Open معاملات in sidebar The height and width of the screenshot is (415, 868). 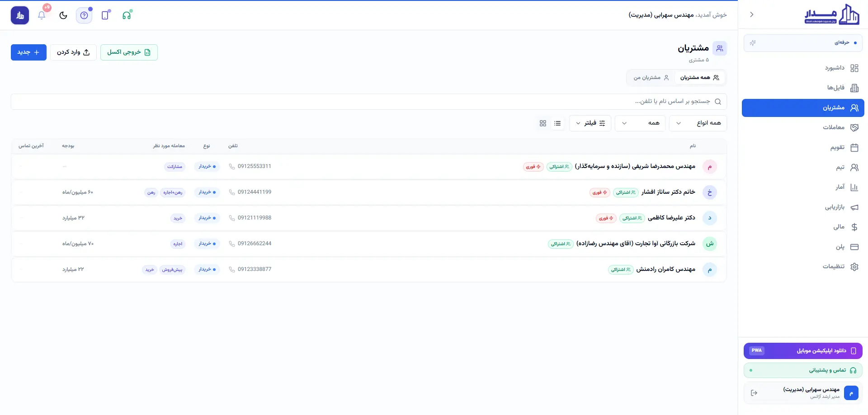coord(803,128)
